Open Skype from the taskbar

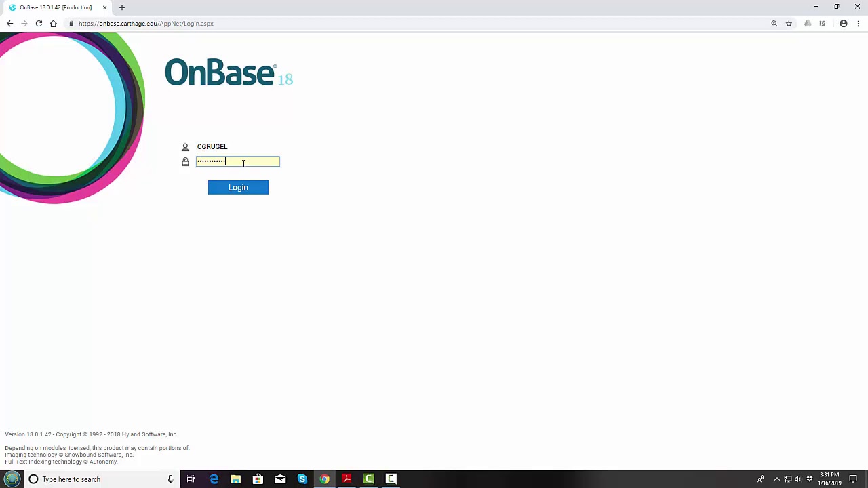coord(302,479)
